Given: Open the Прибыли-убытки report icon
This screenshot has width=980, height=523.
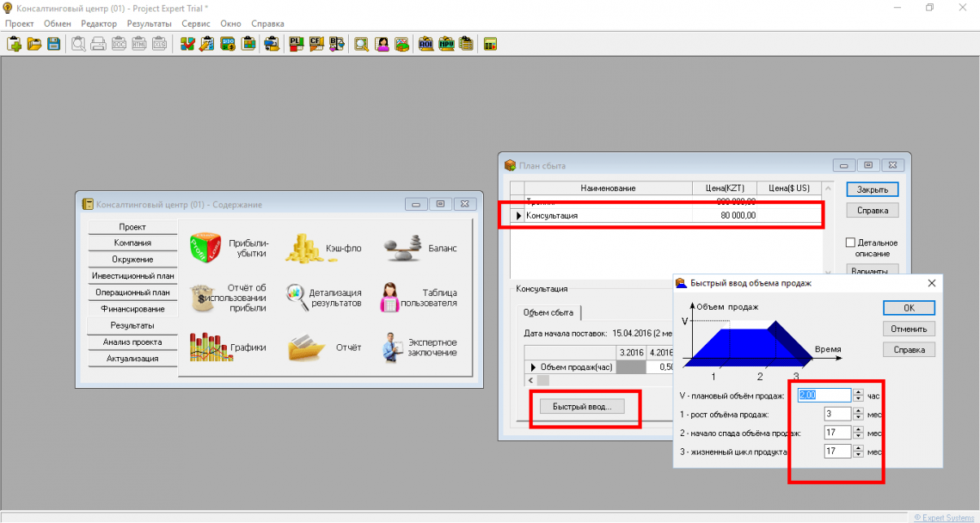Looking at the screenshot, I should pyautogui.click(x=205, y=248).
